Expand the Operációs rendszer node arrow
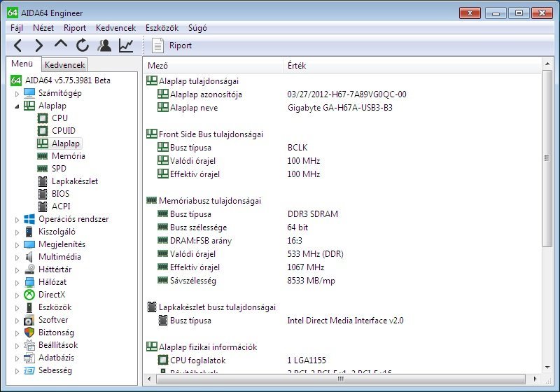This screenshot has width=560, height=392. [x=17, y=220]
